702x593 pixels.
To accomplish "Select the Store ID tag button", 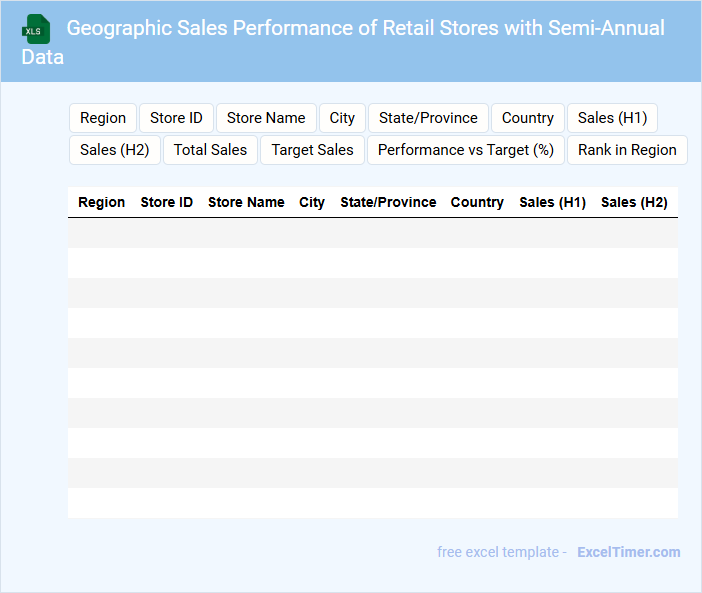I will pos(176,118).
